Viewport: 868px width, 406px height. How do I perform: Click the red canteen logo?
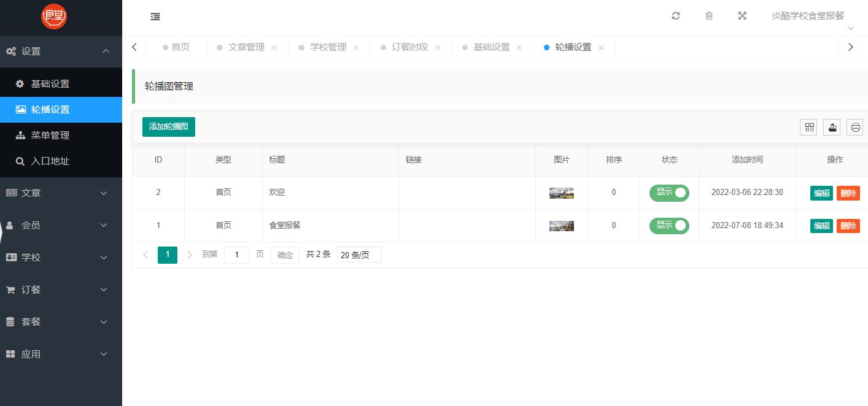pyautogui.click(x=54, y=17)
